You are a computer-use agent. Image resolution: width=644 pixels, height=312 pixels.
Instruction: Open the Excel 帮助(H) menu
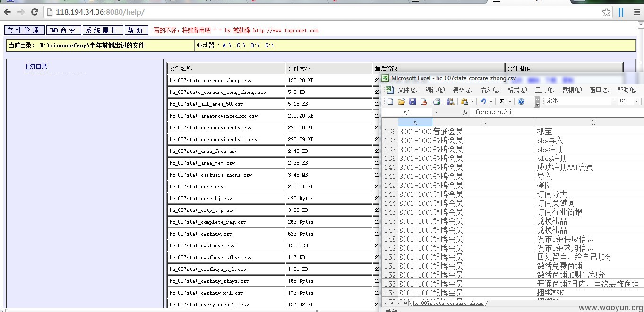627,90
